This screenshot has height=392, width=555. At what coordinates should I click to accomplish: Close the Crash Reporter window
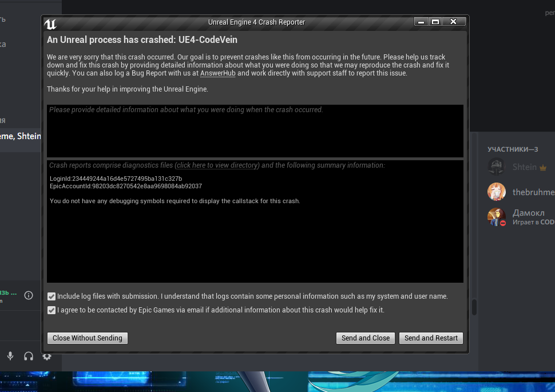(453, 22)
